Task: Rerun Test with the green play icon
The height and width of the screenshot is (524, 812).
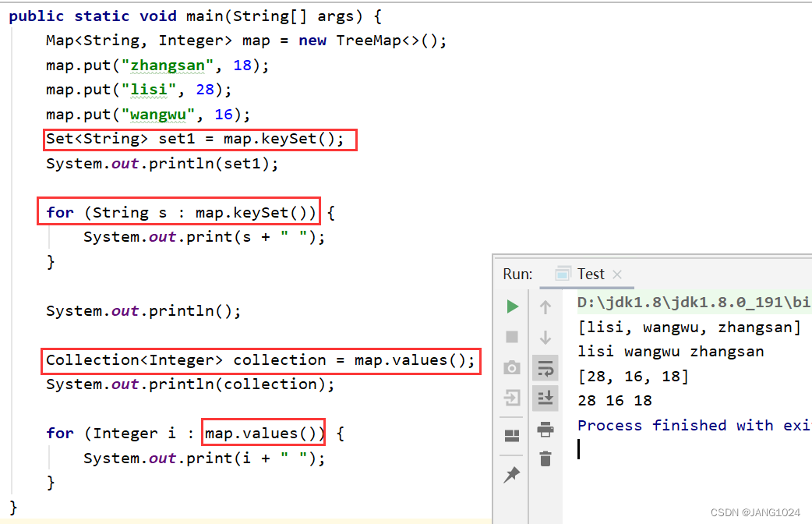Action: pyautogui.click(x=512, y=306)
